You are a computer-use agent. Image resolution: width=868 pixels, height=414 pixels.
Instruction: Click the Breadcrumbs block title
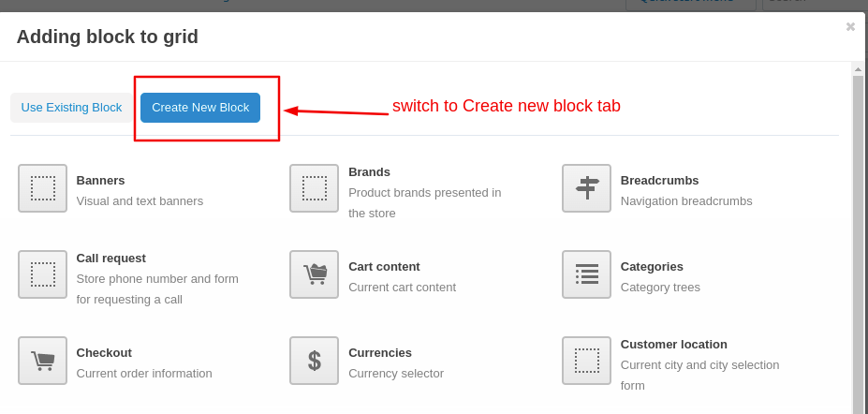pos(659,180)
